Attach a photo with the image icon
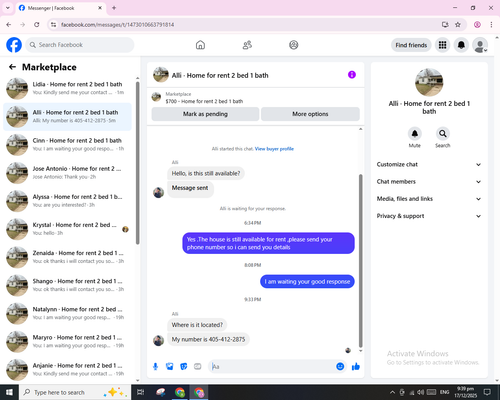The width and height of the screenshot is (500, 400). (170, 367)
